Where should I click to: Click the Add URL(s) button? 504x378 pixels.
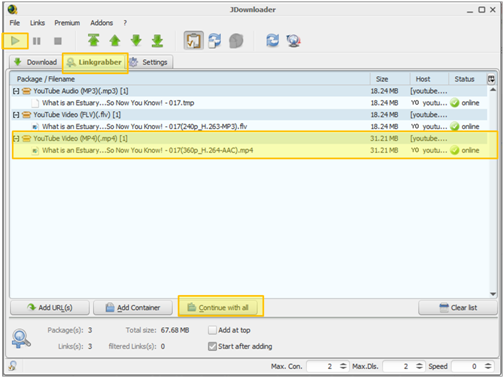click(50, 308)
